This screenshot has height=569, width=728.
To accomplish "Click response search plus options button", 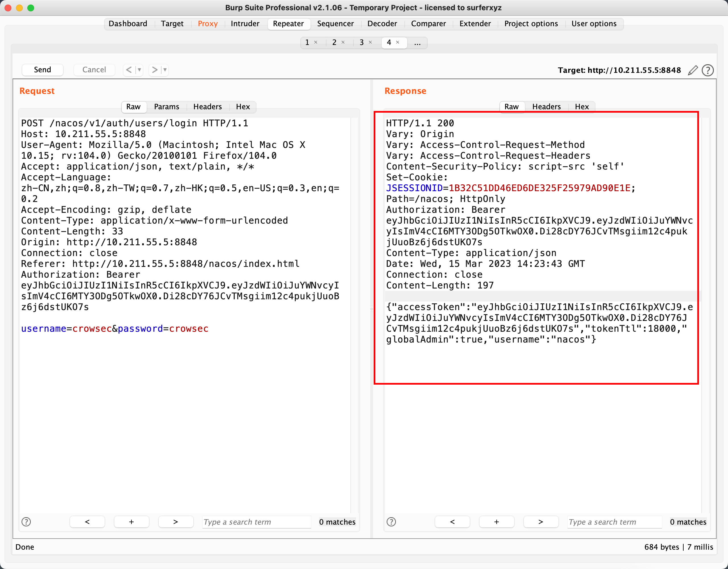I will click(497, 522).
